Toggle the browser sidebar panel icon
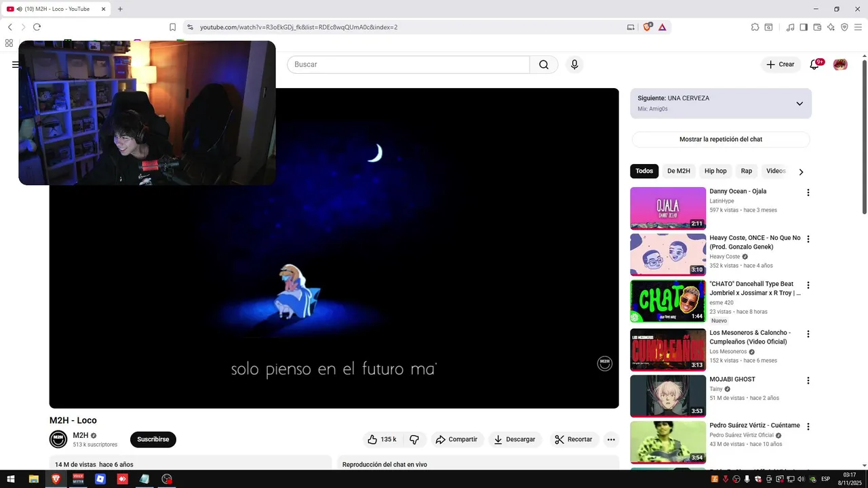The width and height of the screenshot is (868, 488). point(804,27)
